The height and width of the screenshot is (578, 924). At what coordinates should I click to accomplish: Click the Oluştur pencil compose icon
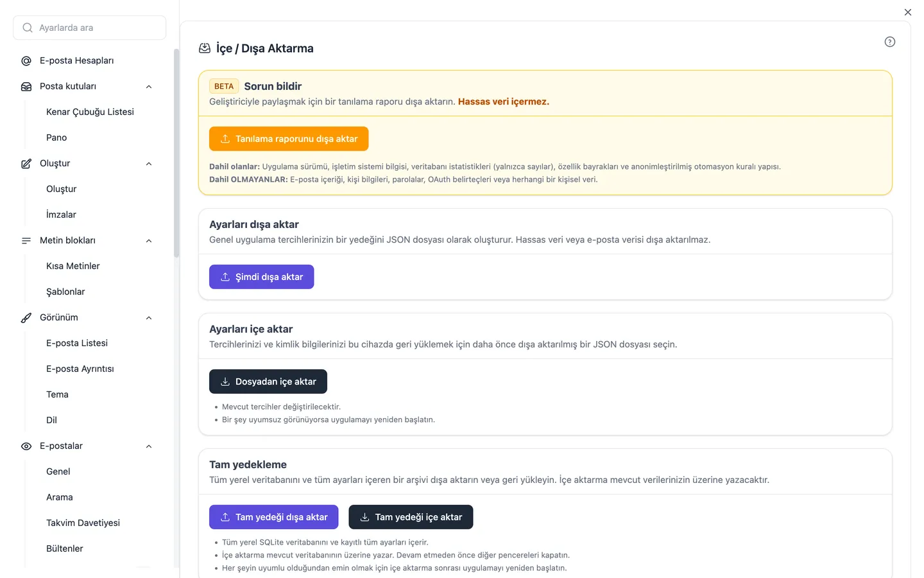[26, 164]
